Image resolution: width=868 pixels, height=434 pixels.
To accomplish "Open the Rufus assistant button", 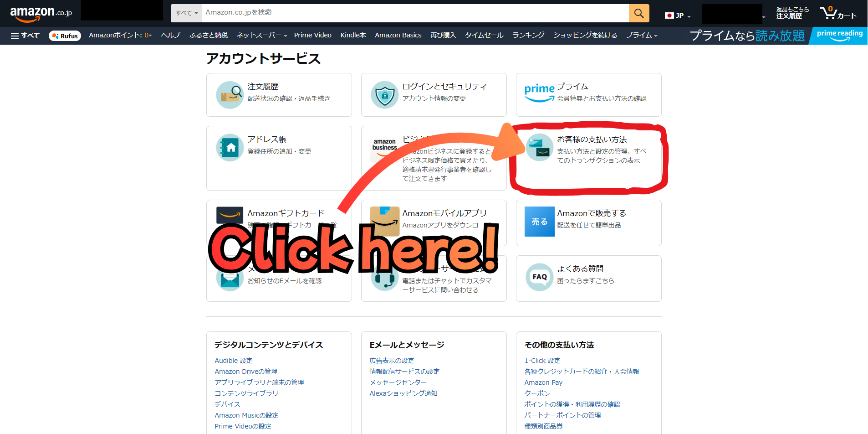I will 65,36.
